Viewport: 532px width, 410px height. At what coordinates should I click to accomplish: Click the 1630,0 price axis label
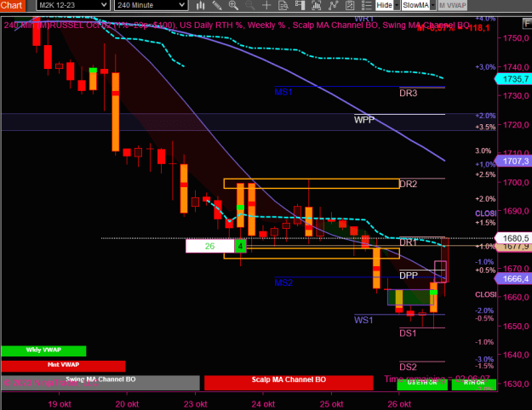point(516,384)
